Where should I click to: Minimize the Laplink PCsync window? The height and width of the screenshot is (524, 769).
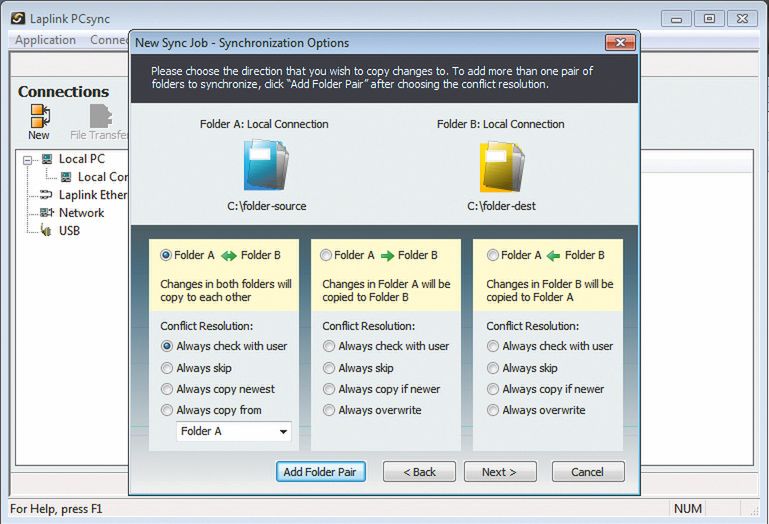click(676, 19)
